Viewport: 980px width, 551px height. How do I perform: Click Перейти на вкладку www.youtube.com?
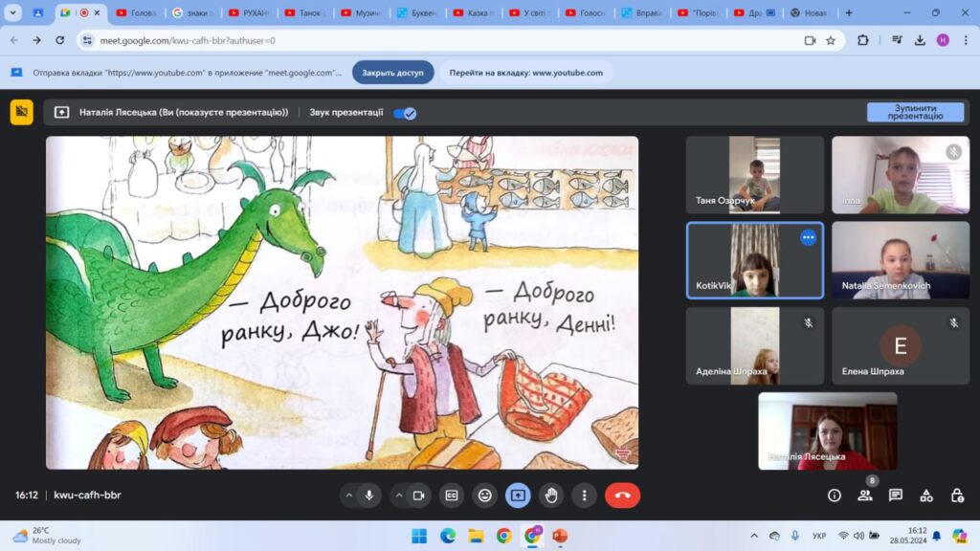tap(525, 73)
